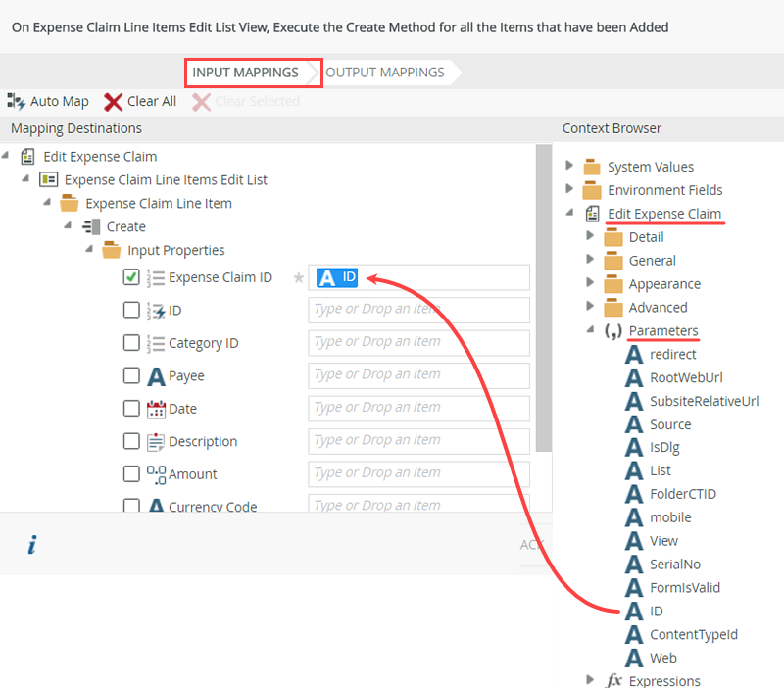Click the Create method icon
Screen dimensions: 784x688
91,226
